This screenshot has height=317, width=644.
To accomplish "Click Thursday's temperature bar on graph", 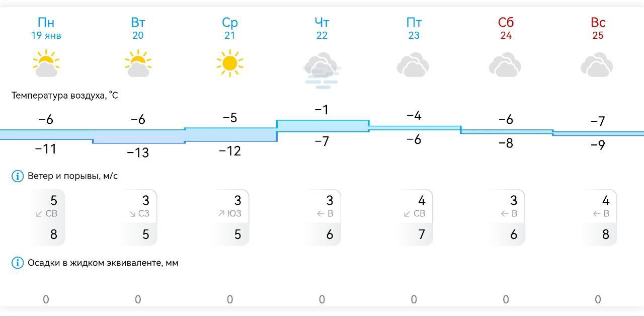I will pyautogui.click(x=323, y=126).
